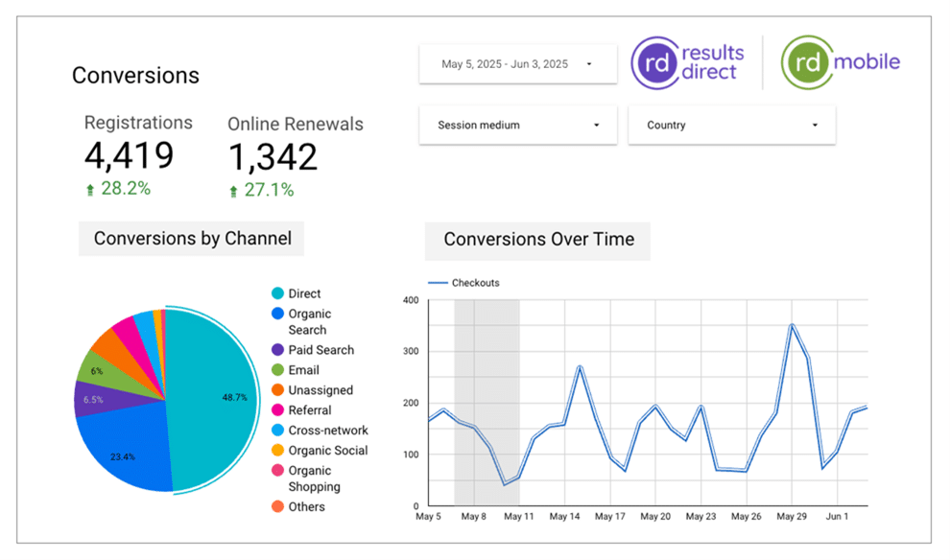This screenshot has width=950, height=560.
Task: Click the green dot next to Email
Action: [276, 369]
